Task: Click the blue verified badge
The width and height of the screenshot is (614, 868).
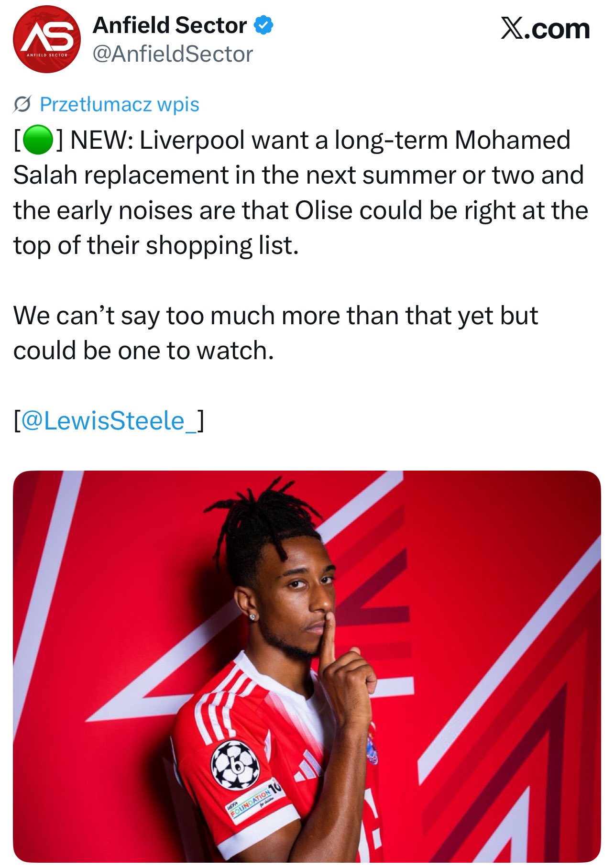Action: coord(263,25)
